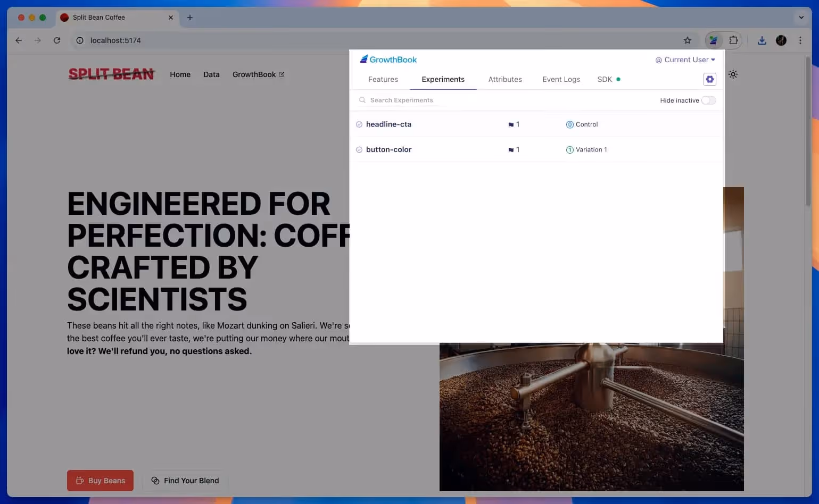Open the Current User dropdown
Image resolution: width=819 pixels, height=504 pixels.
coord(685,60)
